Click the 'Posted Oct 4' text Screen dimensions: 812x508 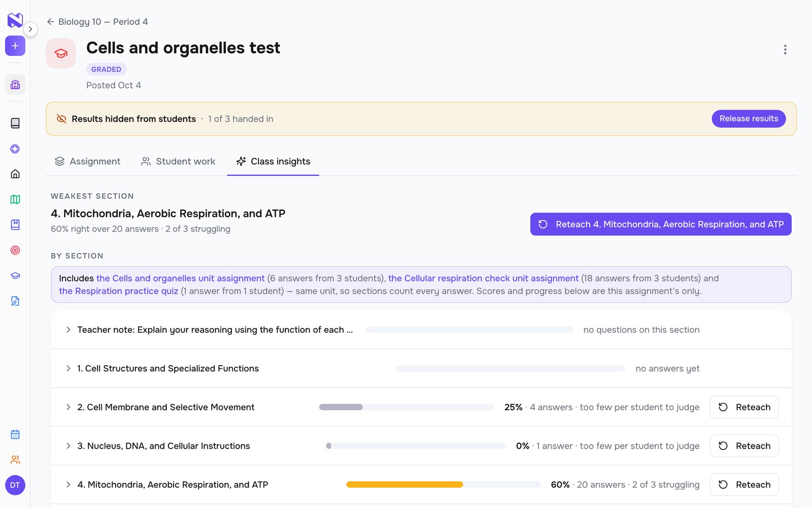[x=114, y=85]
